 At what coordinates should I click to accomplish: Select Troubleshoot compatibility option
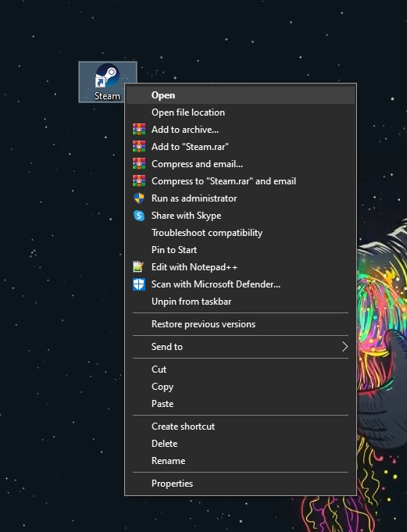[240, 233]
